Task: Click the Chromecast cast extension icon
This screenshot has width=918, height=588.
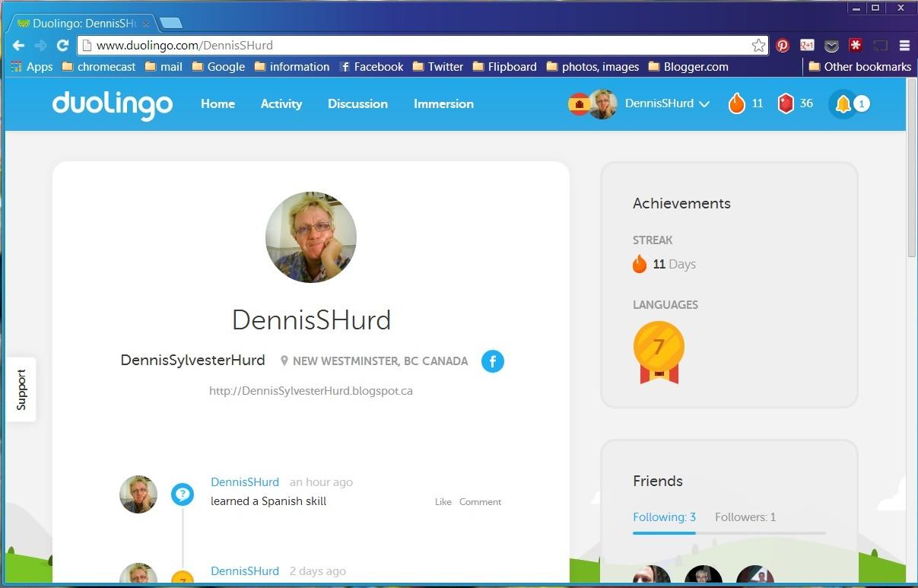Action: tap(881, 46)
